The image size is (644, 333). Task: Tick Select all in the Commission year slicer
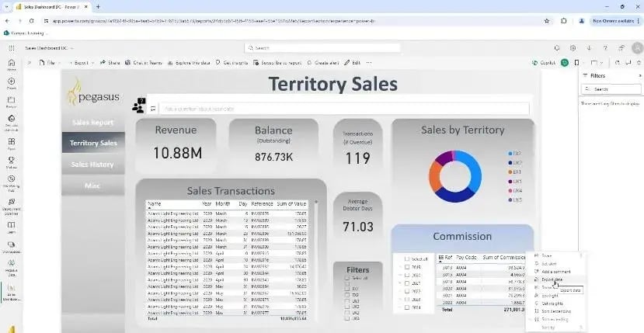click(407, 259)
